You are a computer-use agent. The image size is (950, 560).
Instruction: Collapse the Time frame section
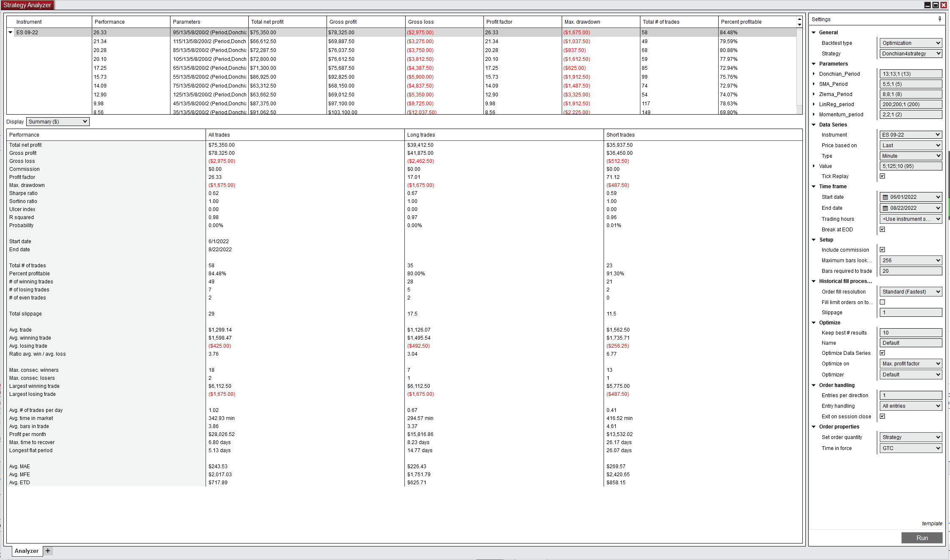814,186
